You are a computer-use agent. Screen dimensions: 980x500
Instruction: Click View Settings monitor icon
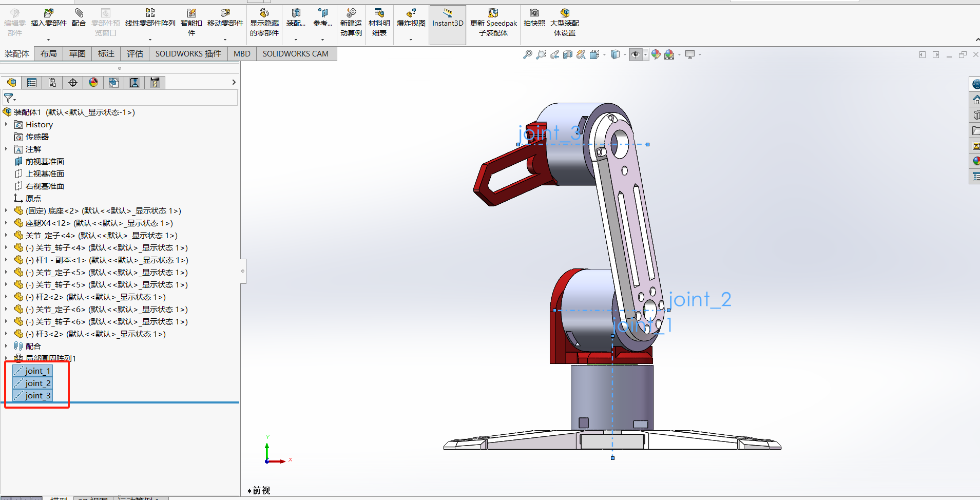(x=690, y=54)
